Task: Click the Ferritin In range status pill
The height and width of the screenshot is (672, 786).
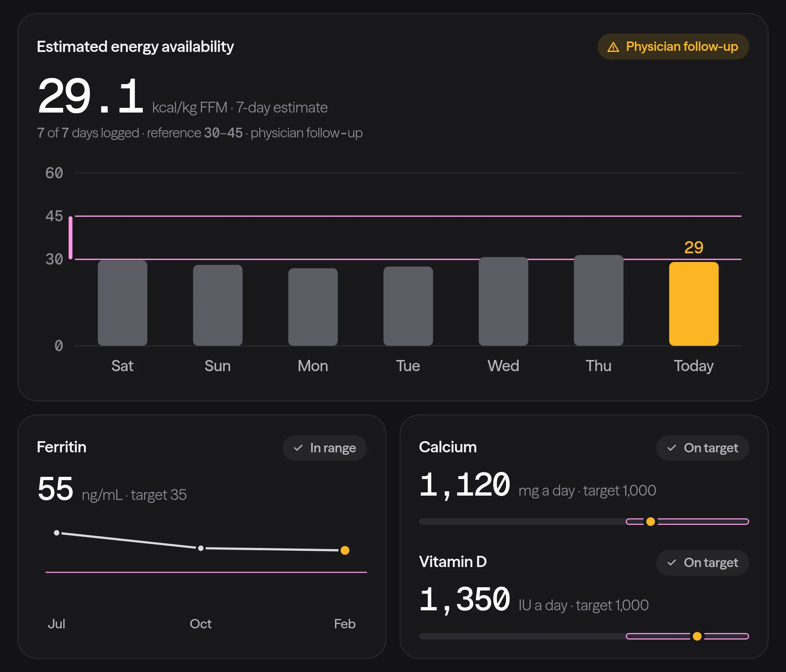Action: (325, 448)
